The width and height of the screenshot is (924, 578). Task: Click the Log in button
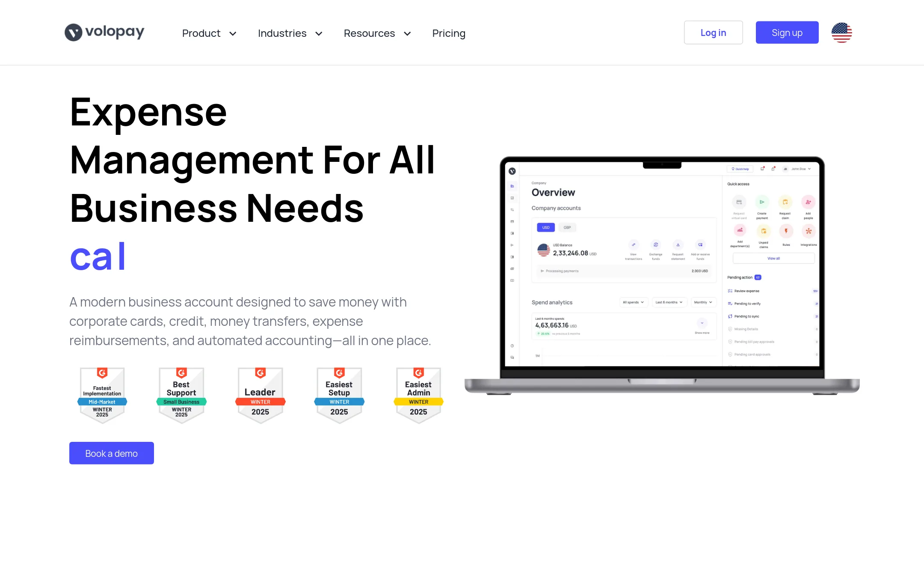click(713, 33)
